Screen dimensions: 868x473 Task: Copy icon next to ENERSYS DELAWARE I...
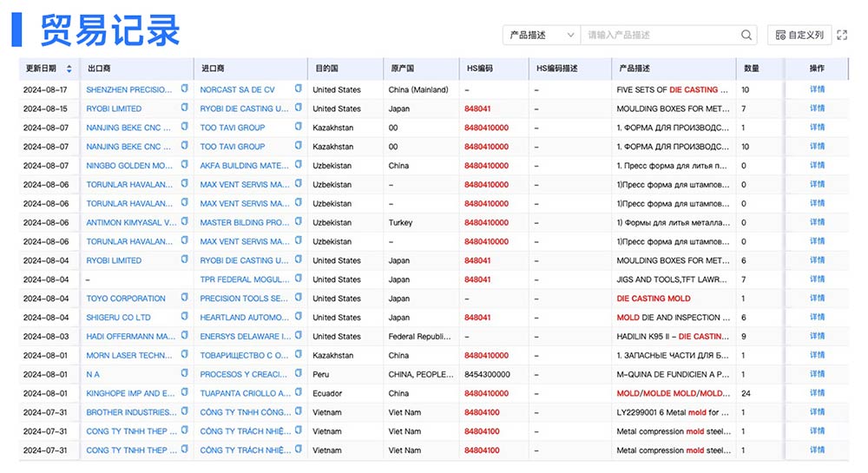pyautogui.click(x=298, y=335)
